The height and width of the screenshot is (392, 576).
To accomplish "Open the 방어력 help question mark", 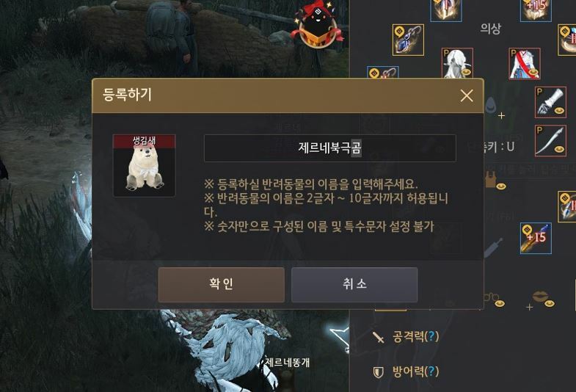I will (431, 371).
